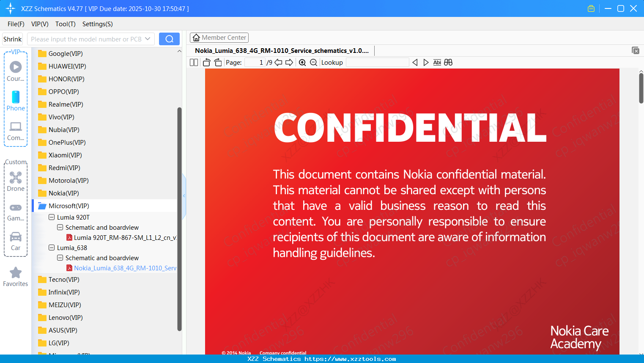This screenshot has height=363, width=644.
Task: Open the VIP(V) menu
Action: click(x=39, y=24)
